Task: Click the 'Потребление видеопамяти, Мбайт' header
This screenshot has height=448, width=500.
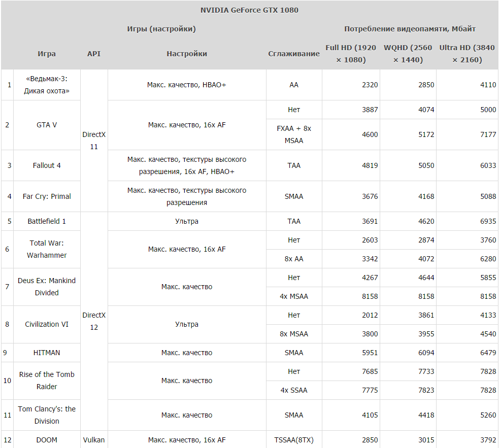Action: 410,29
